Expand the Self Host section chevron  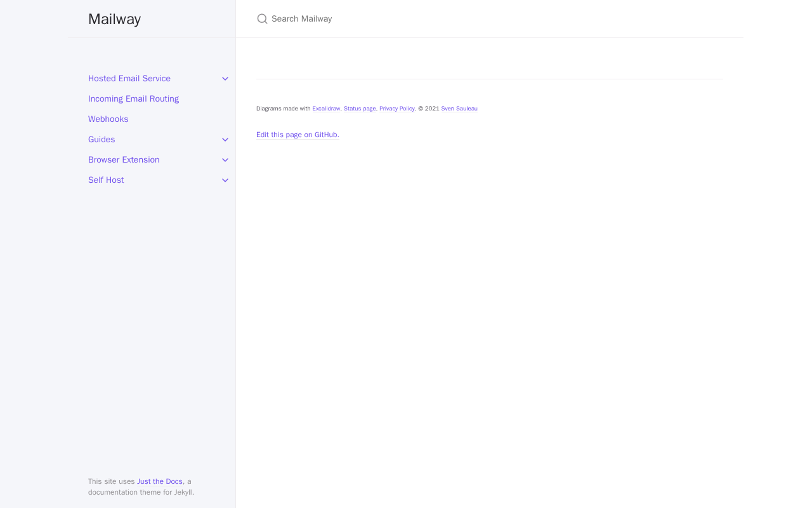[225, 180]
